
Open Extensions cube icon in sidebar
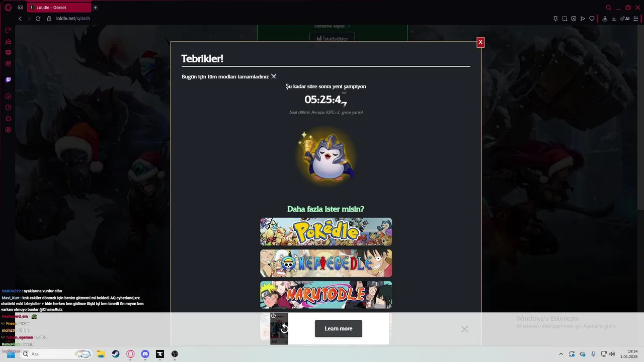[x=8, y=119]
